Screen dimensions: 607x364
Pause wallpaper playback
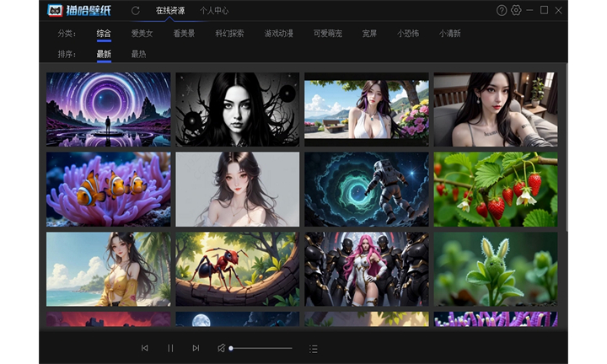pos(170,348)
